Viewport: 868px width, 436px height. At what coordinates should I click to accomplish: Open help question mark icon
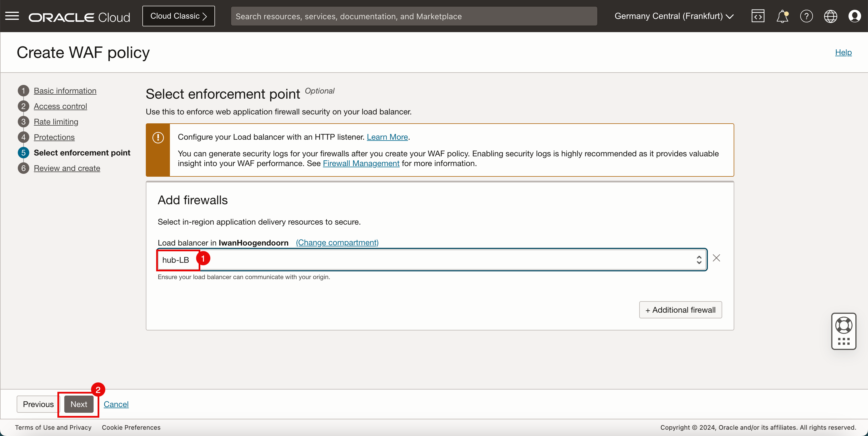806,16
